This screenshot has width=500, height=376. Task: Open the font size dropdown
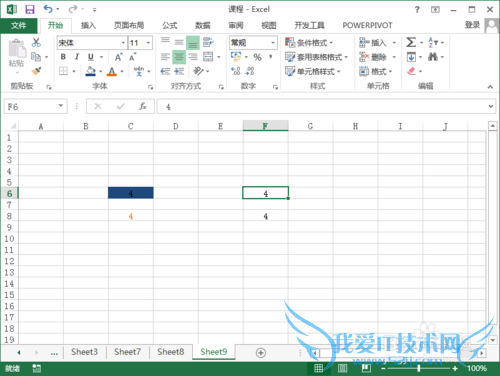148,43
